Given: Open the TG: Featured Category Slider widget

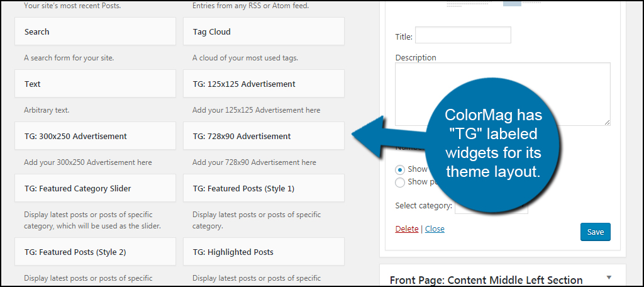Looking at the screenshot, I should pos(95,188).
